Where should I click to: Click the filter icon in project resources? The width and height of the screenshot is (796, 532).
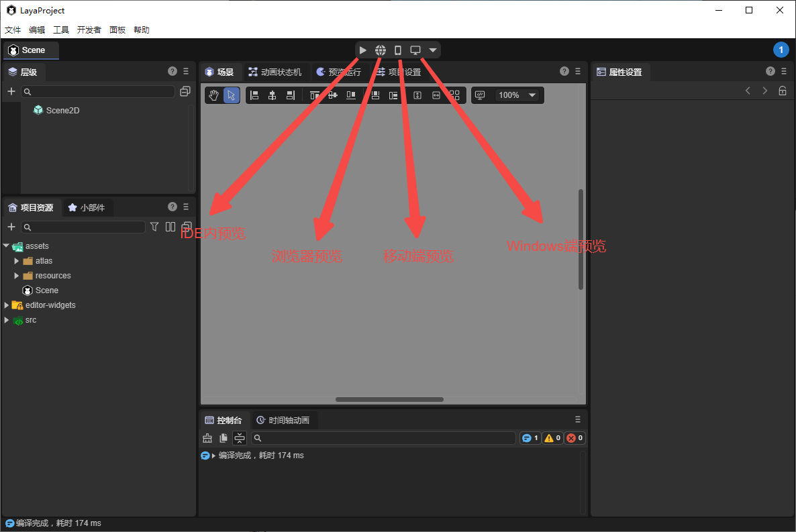click(x=154, y=227)
